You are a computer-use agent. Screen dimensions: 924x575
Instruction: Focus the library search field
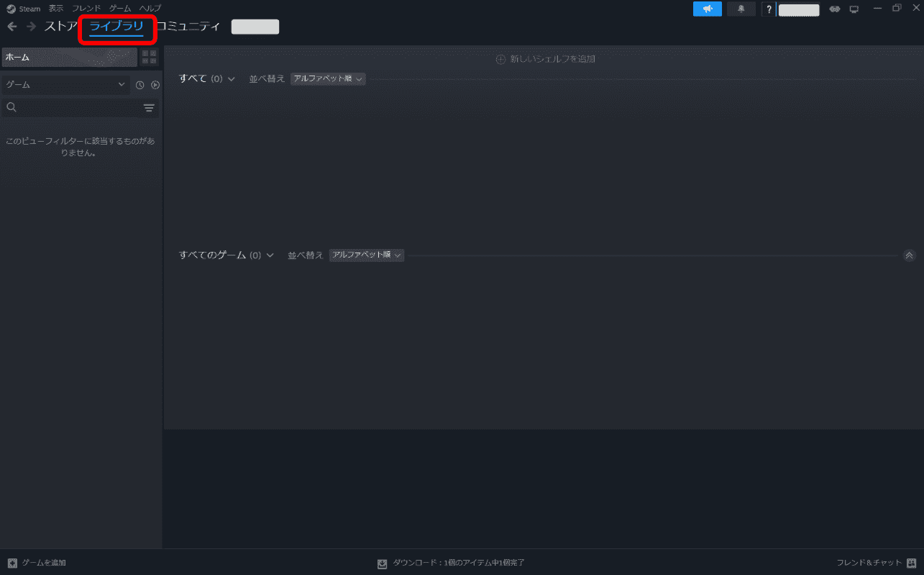click(x=72, y=108)
